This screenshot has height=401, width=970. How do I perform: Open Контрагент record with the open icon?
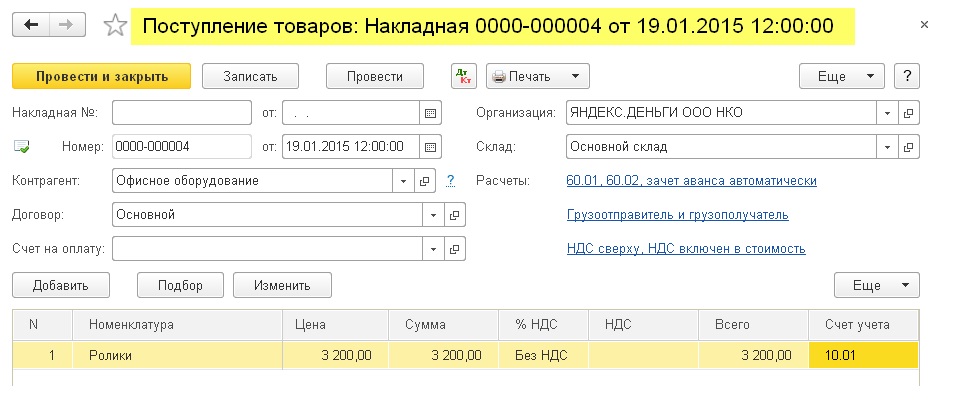[424, 181]
